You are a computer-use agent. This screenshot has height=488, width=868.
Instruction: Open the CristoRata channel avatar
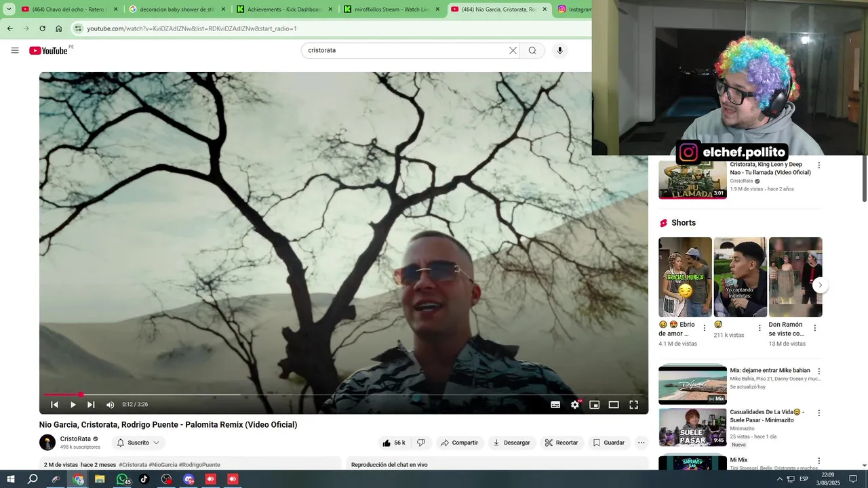47,443
